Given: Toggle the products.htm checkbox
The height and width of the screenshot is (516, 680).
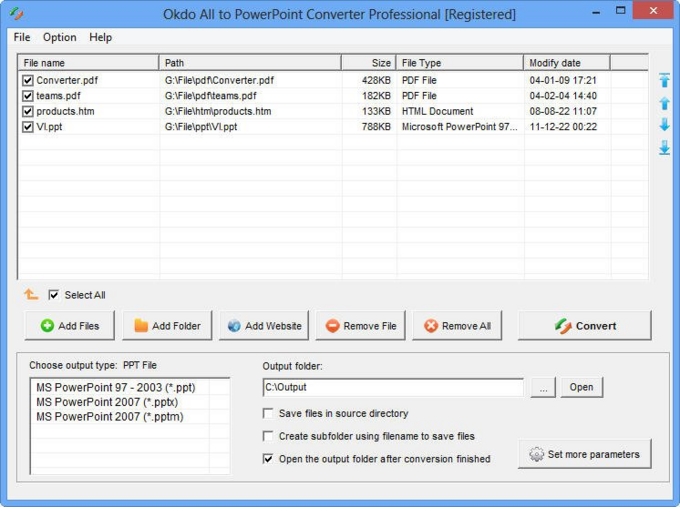Looking at the screenshot, I should pos(28,111).
